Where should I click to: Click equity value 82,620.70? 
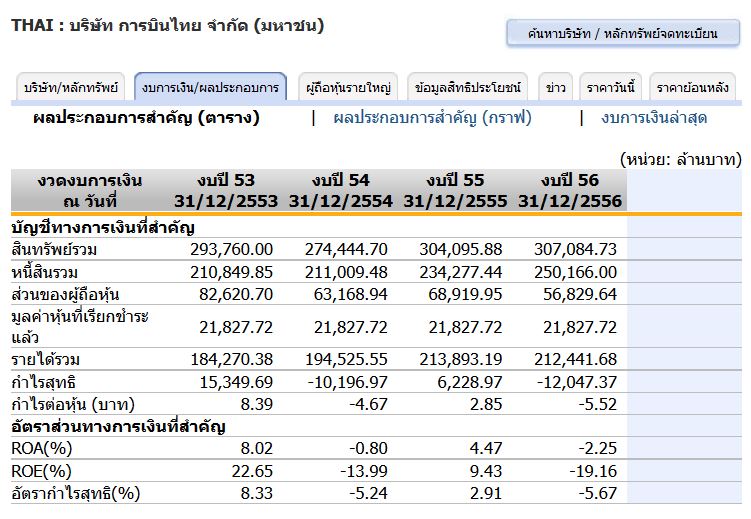pyautogui.click(x=236, y=294)
